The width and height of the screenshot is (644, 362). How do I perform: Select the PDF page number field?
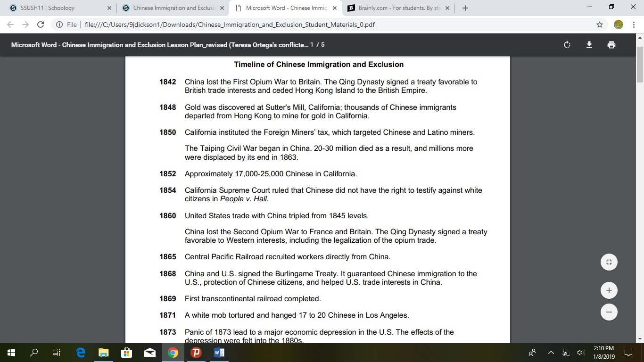click(x=312, y=45)
